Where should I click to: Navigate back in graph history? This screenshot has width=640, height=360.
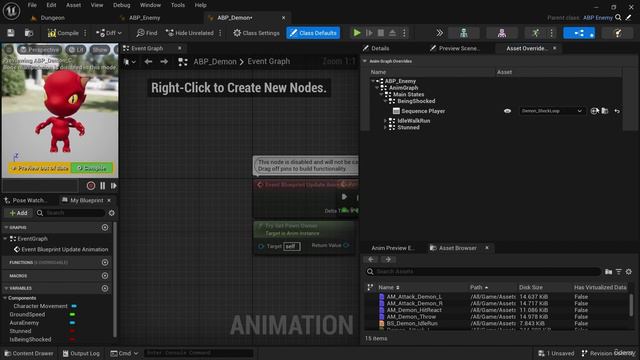(148, 62)
